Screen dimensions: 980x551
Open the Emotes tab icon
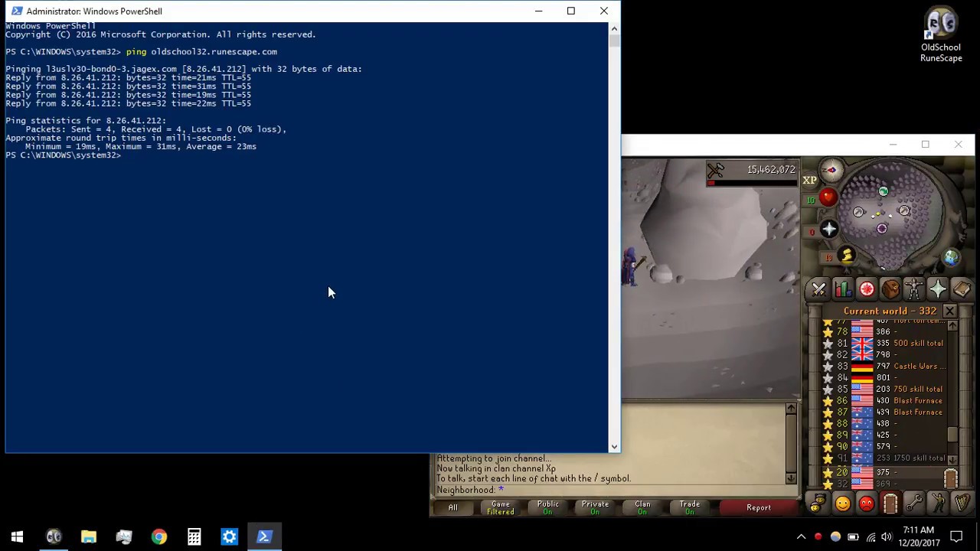938,504
